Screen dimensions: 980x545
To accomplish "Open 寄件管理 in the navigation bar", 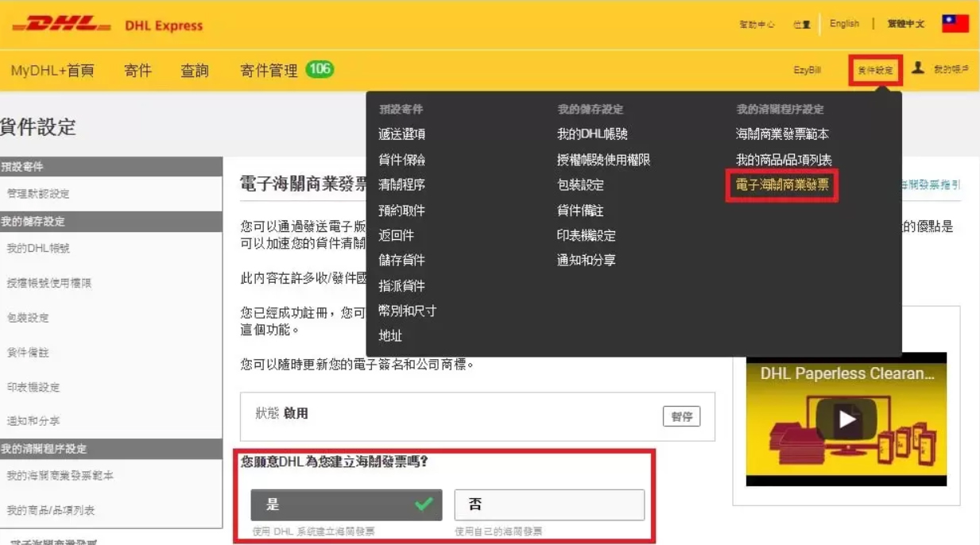I will click(269, 71).
